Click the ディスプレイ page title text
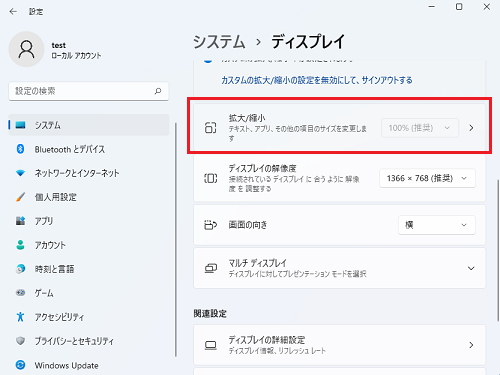500x375 pixels. pos(308,42)
